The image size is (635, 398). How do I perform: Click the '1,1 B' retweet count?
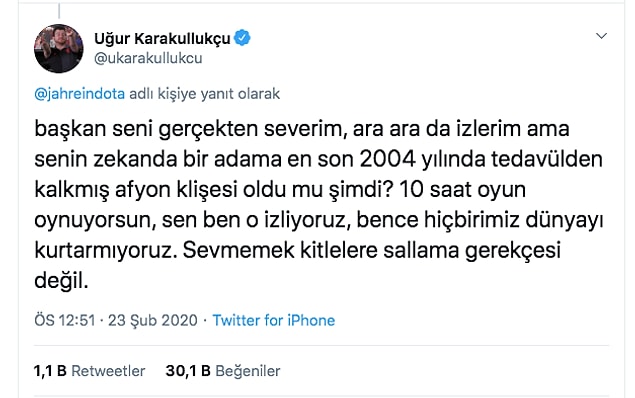(x=50, y=371)
